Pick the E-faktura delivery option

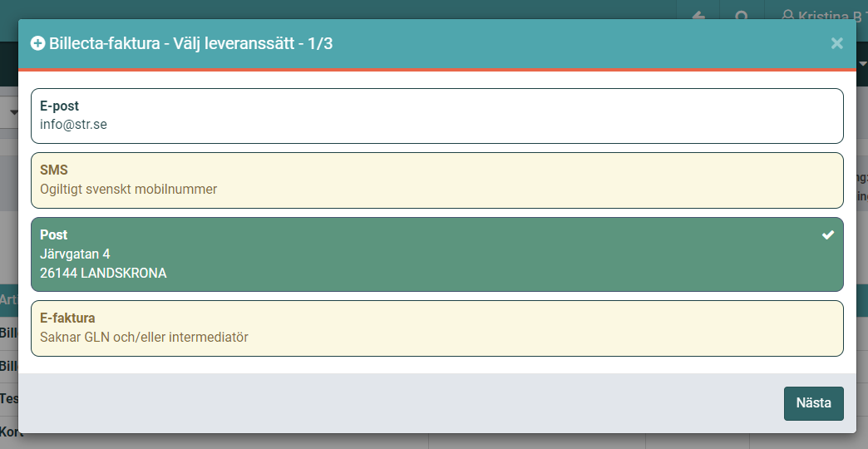pos(437,328)
